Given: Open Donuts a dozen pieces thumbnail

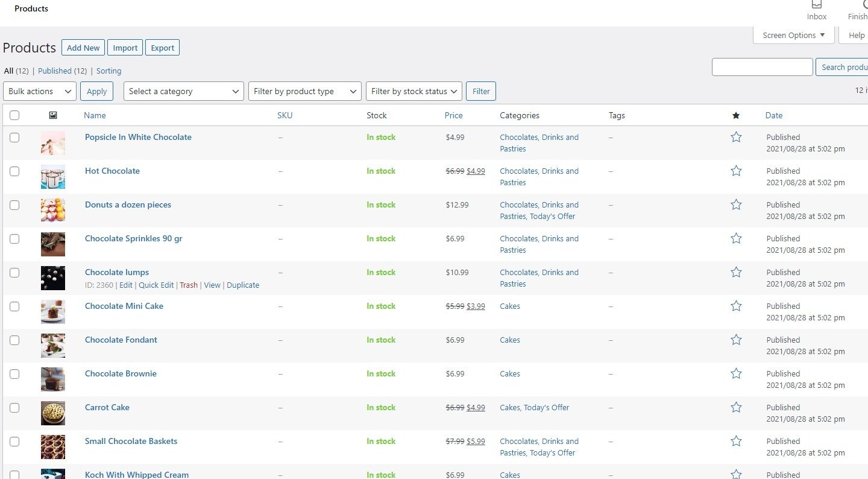Looking at the screenshot, I should click(53, 211).
